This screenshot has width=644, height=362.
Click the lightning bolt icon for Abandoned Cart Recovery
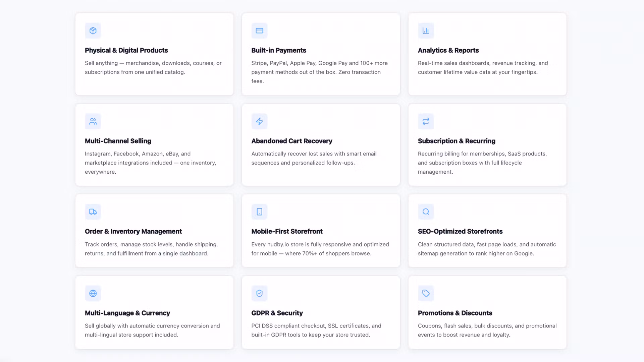point(259,121)
